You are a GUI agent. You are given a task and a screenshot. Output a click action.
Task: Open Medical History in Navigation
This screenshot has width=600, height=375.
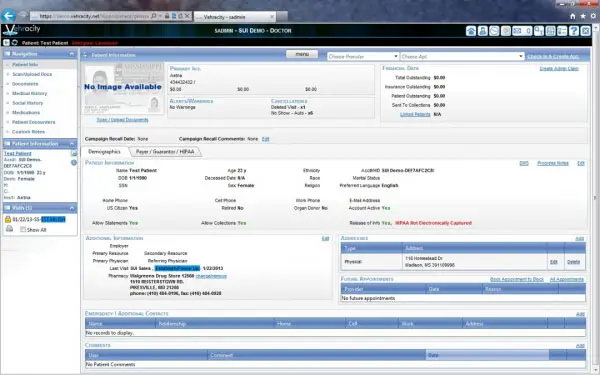click(x=29, y=93)
